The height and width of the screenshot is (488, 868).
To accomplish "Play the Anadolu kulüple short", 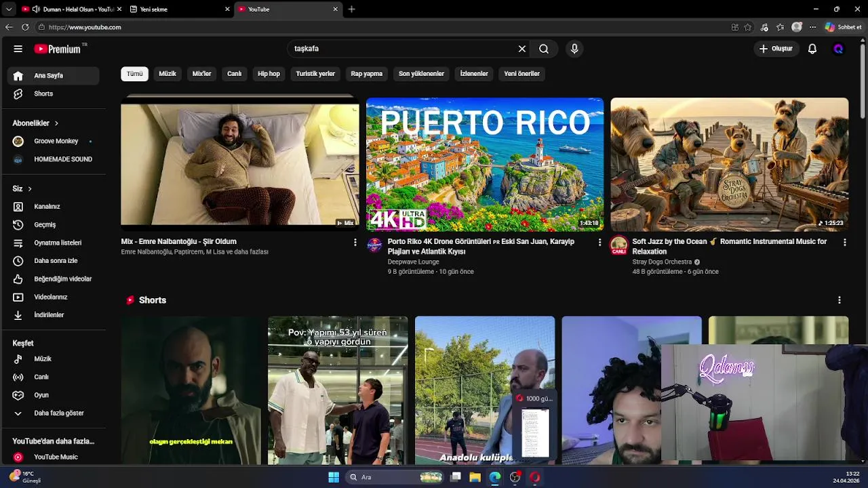I will (x=485, y=390).
